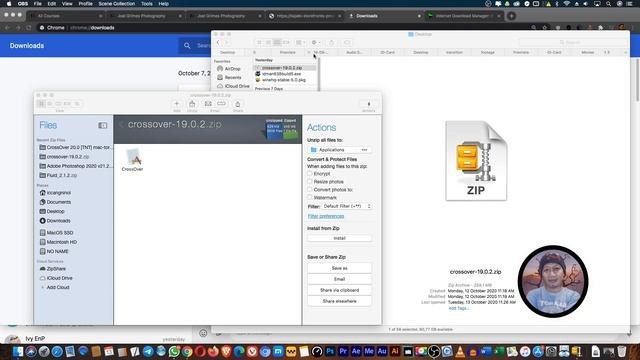This screenshot has width=640, height=360.
Task: Open iCloud Drive in WinZip sidebar
Action: point(56,278)
